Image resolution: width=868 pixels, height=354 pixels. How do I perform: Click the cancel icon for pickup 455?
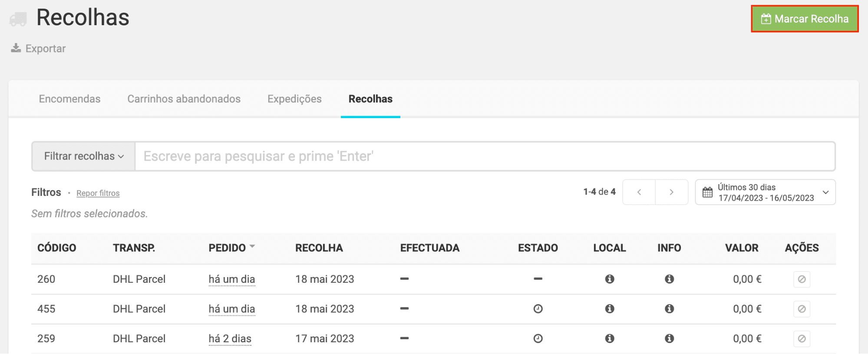(x=802, y=309)
